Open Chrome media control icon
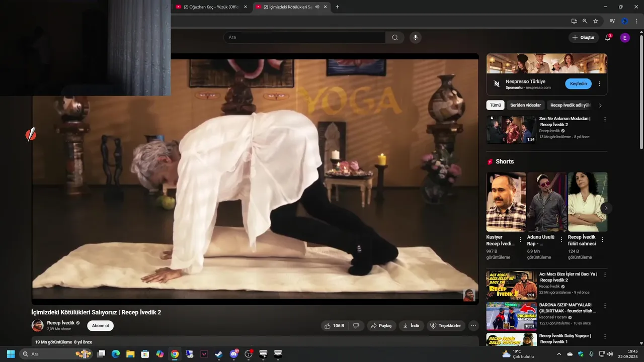The image size is (644, 362). [x=612, y=21]
